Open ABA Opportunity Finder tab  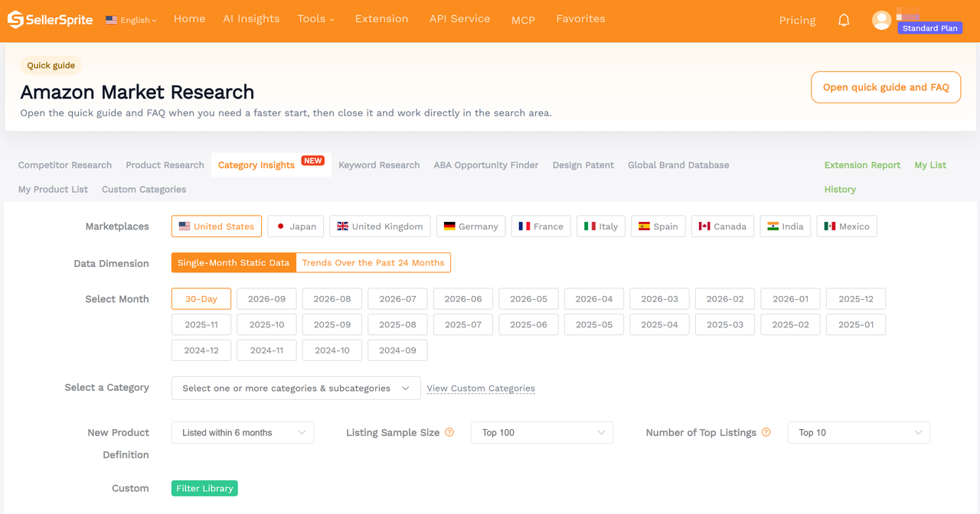tap(486, 165)
